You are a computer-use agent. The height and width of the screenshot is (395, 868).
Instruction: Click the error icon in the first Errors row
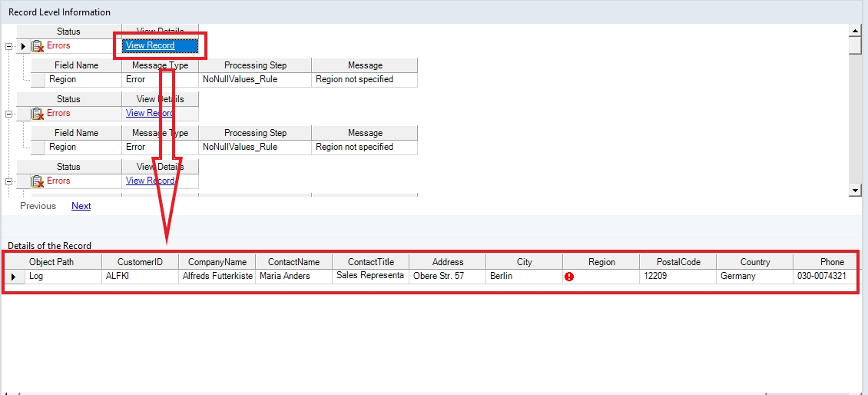click(37, 46)
